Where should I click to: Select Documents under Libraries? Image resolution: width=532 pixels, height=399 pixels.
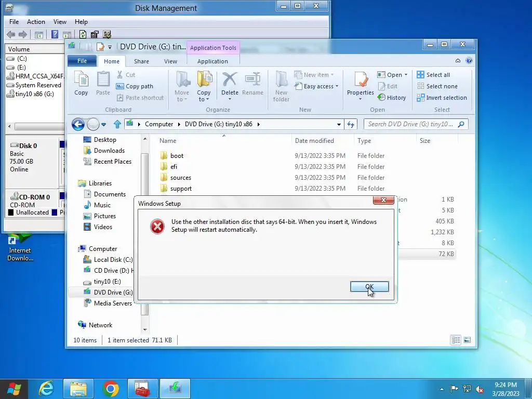tap(110, 194)
